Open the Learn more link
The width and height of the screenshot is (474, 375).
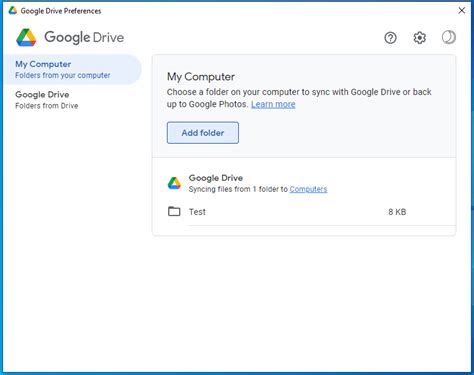[273, 104]
